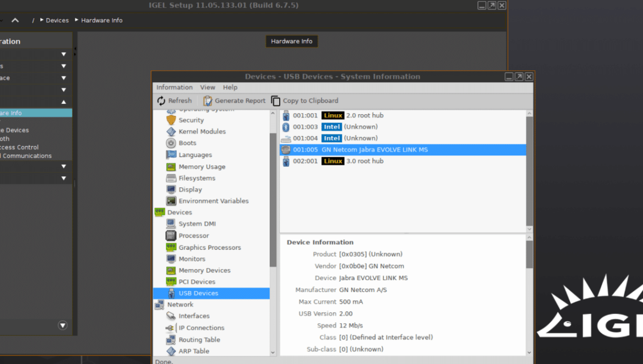
Task: Select highlighted Hardware Info entry in IGEL sidebar
Action: (36, 113)
